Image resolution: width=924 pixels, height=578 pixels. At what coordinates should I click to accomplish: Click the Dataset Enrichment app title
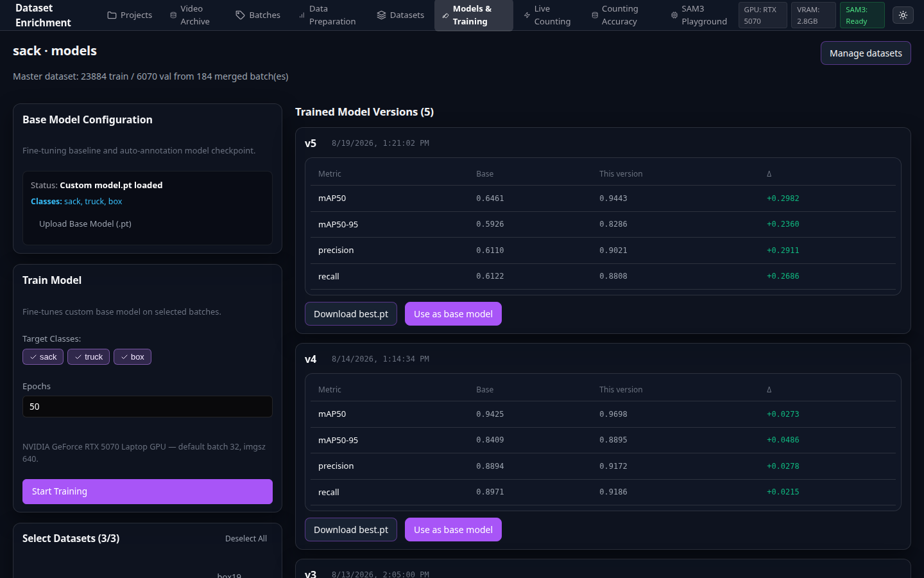(43, 15)
